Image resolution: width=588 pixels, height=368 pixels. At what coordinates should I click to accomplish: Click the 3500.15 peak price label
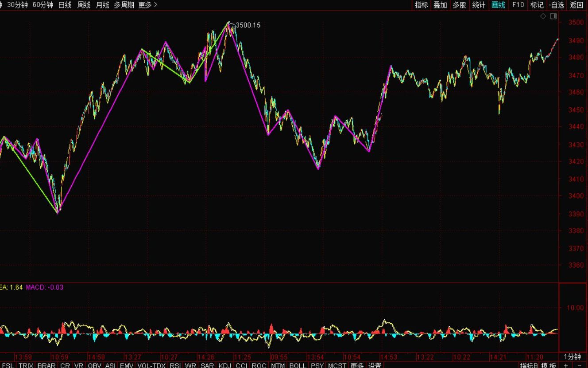(x=248, y=25)
